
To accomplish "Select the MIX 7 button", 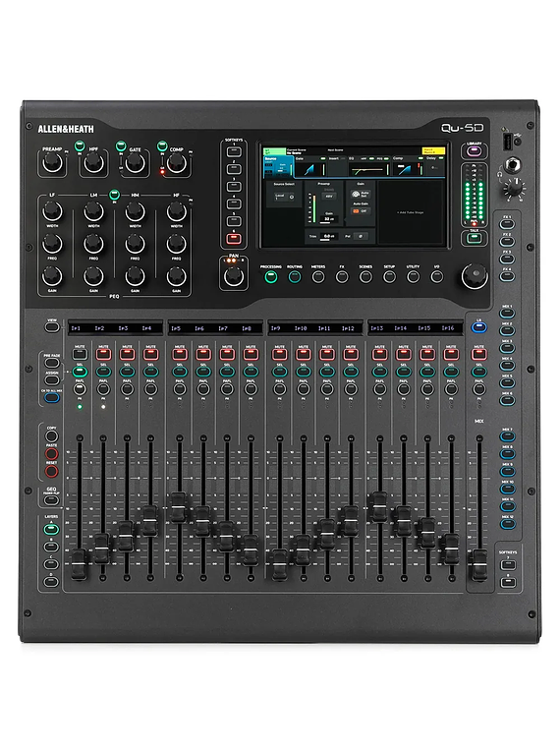I will point(507,436).
